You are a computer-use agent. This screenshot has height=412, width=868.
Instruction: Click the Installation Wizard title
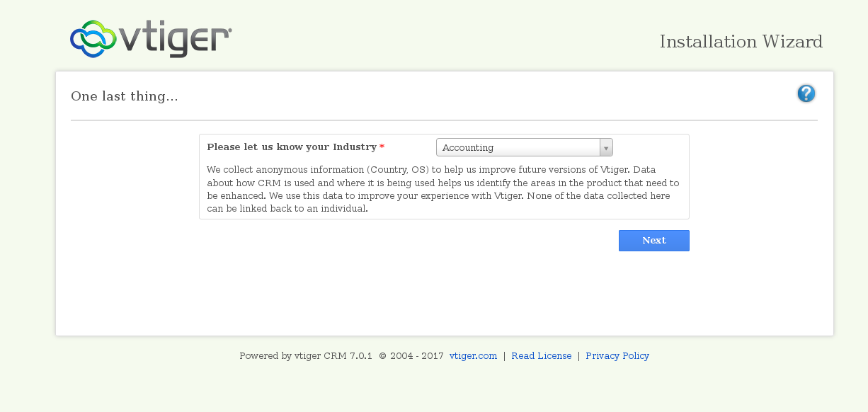point(741,42)
